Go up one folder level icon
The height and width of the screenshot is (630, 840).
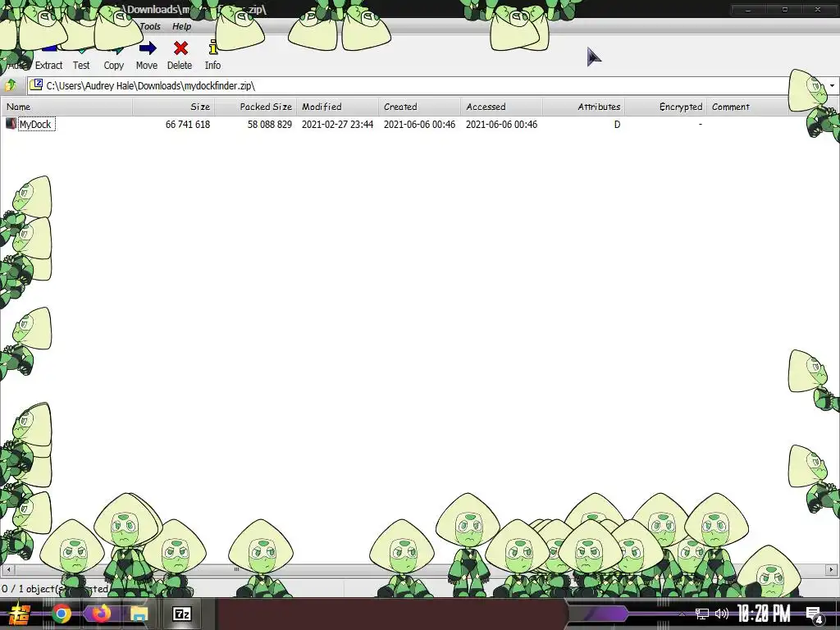tap(11, 85)
